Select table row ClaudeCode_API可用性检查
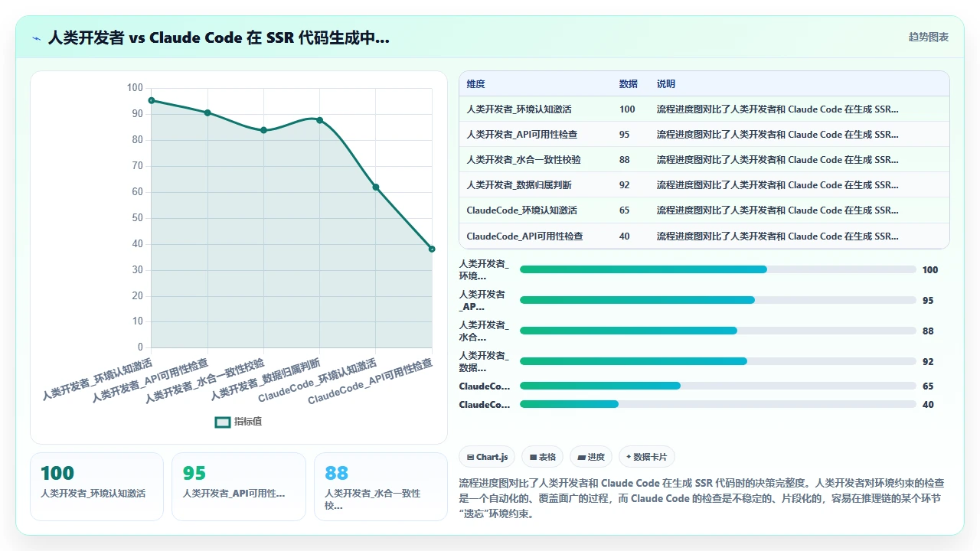The height and width of the screenshot is (551, 980). click(704, 236)
